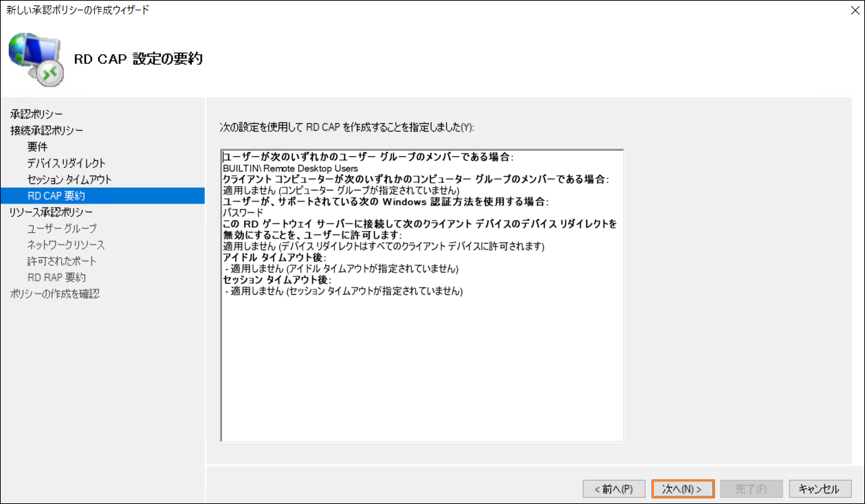This screenshot has height=504, width=865.
Task: Select 接続承認ポリシー in the sidebar
Action: point(47,131)
